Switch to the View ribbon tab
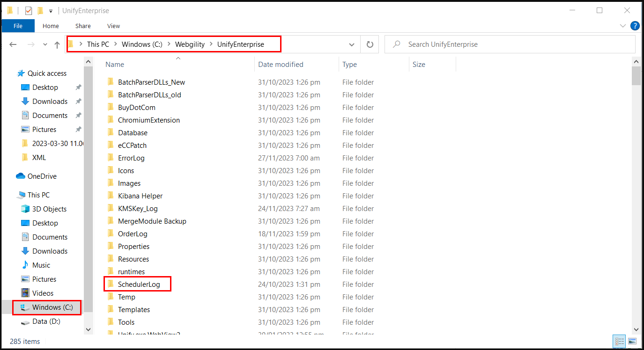 [113, 26]
